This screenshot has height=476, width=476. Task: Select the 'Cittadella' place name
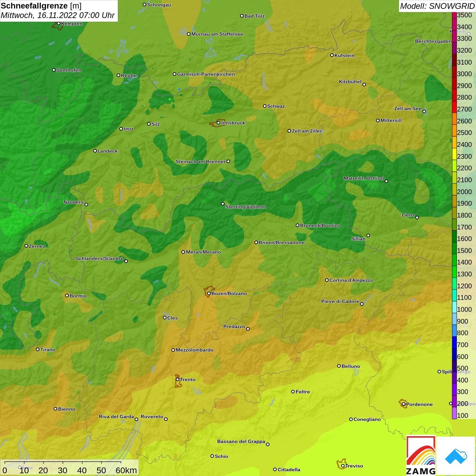(x=289, y=470)
